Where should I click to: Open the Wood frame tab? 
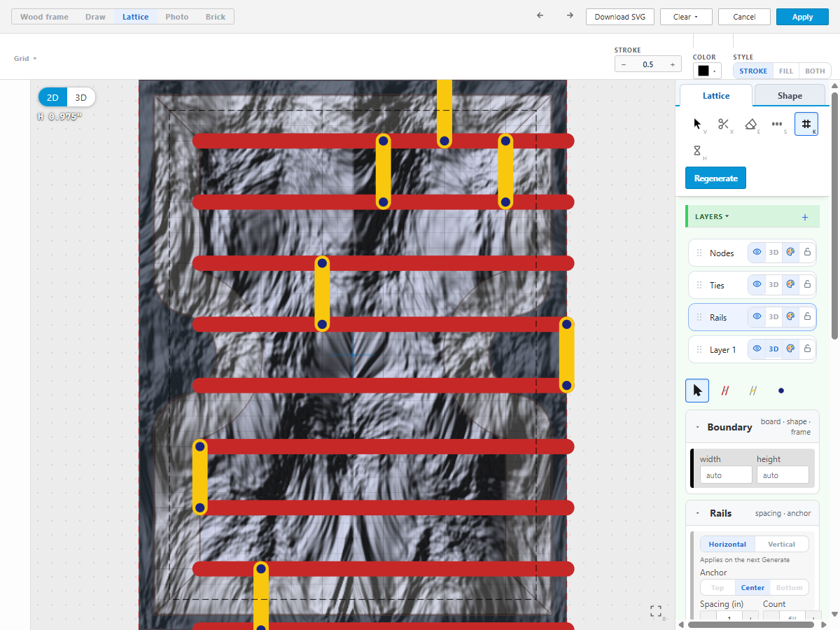tap(44, 17)
